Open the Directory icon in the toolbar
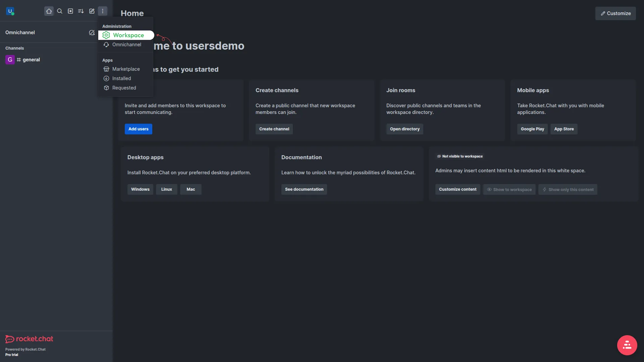 click(70, 11)
